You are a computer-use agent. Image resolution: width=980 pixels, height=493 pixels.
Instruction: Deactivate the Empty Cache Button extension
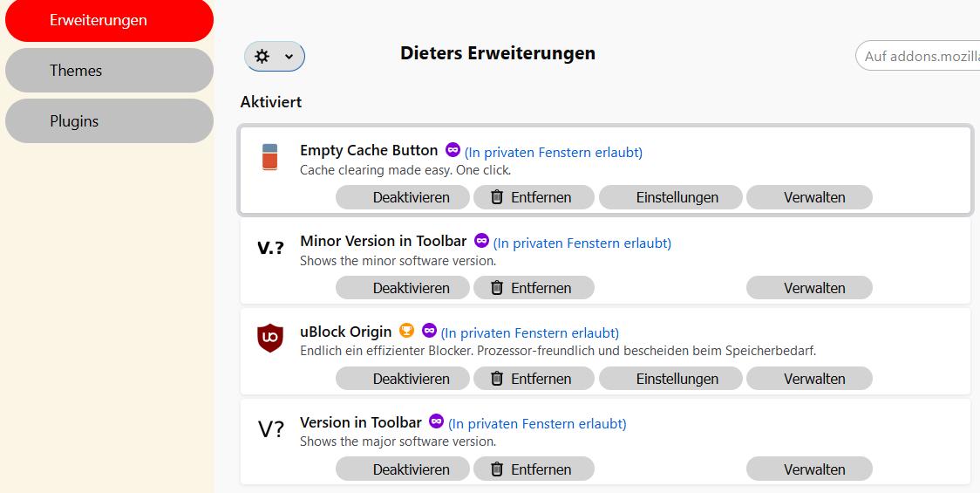402,197
